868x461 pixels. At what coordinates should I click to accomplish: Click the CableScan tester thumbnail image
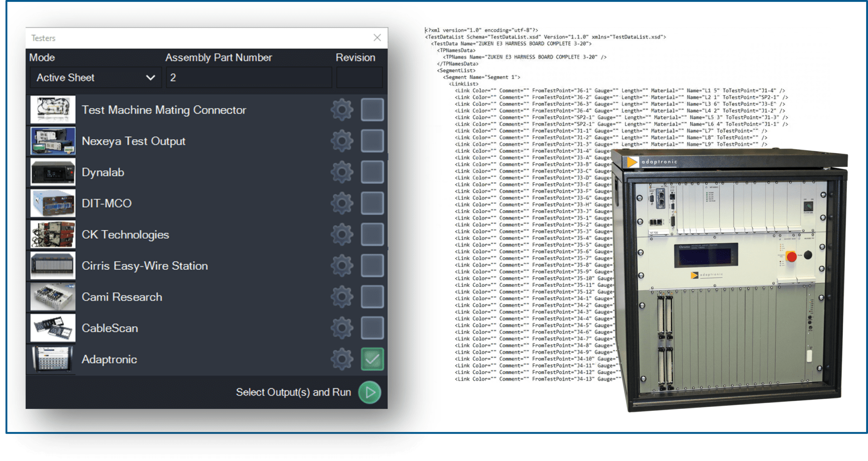(x=52, y=328)
